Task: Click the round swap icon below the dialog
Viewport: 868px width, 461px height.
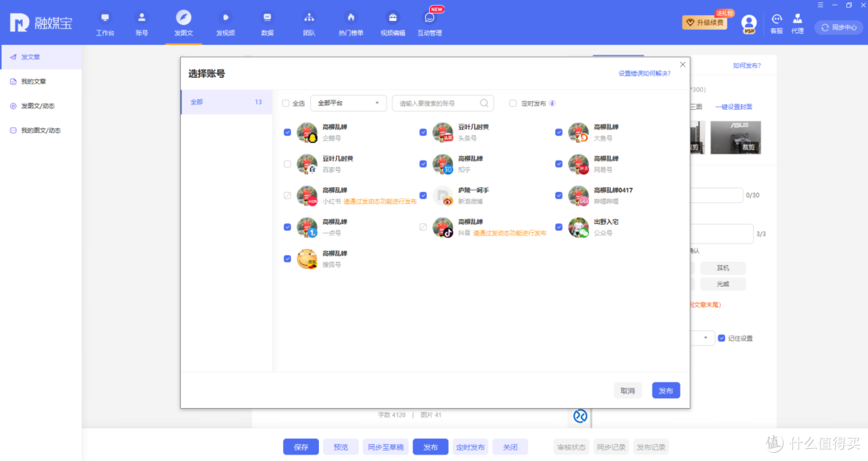Action: (x=580, y=416)
